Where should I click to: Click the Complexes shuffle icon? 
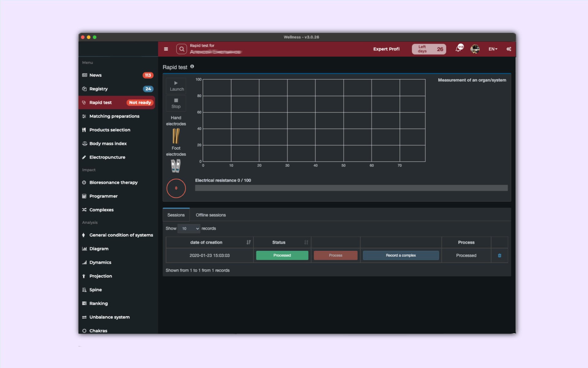click(x=84, y=210)
